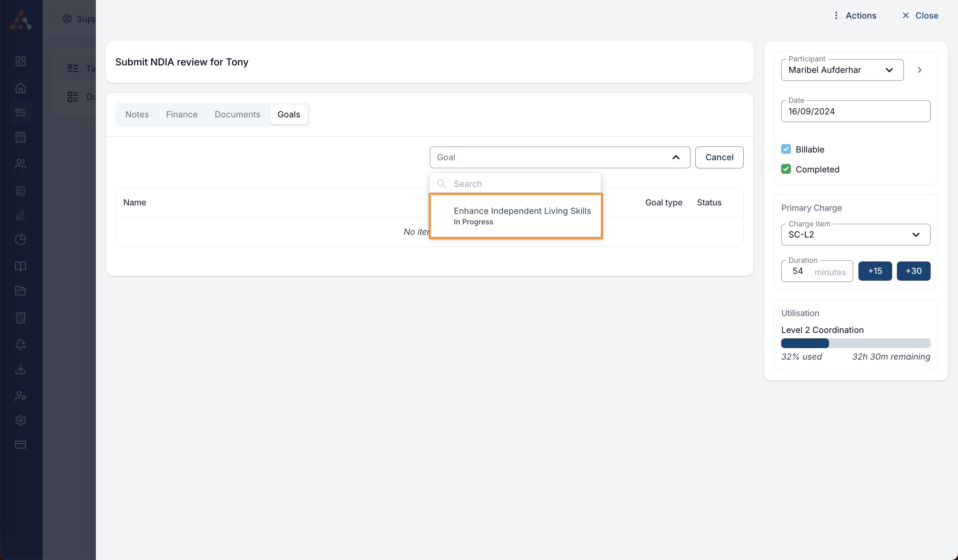This screenshot has width=958, height=560.
Task: Click the Level 2 Coordination utilisation bar
Action: coord(855,343)
